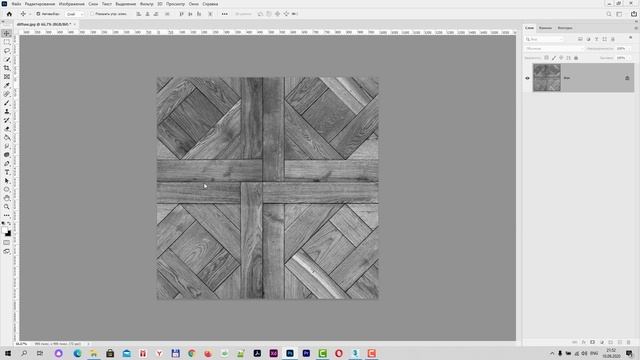Viewport: 640px width, 360px height.
Task: Hide the background layer with eye icon
Action: (527, 78)
